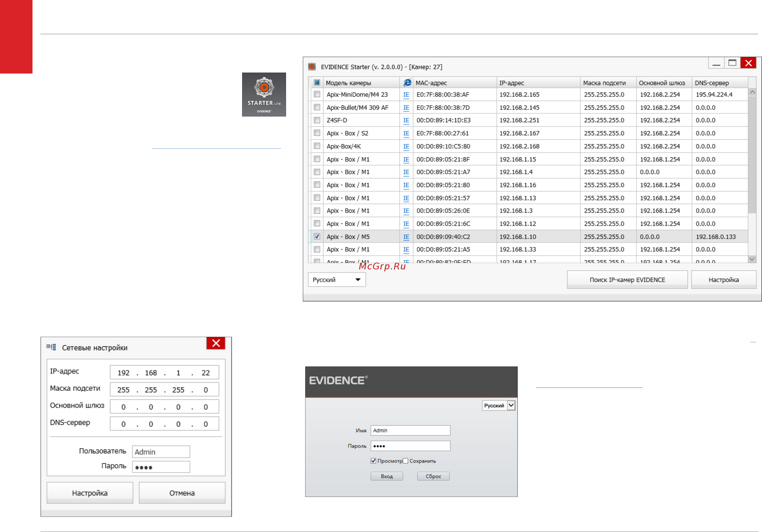Open the Русский language dropdown in Starter

[x=337, y=280]
